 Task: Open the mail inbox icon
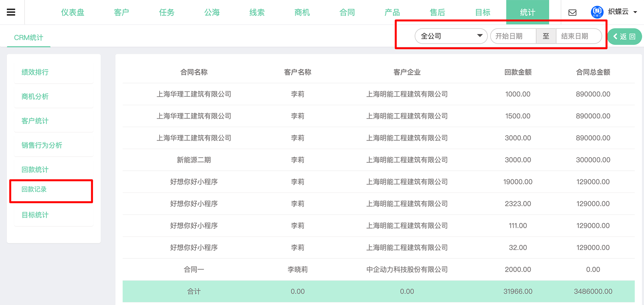[572, 13]
